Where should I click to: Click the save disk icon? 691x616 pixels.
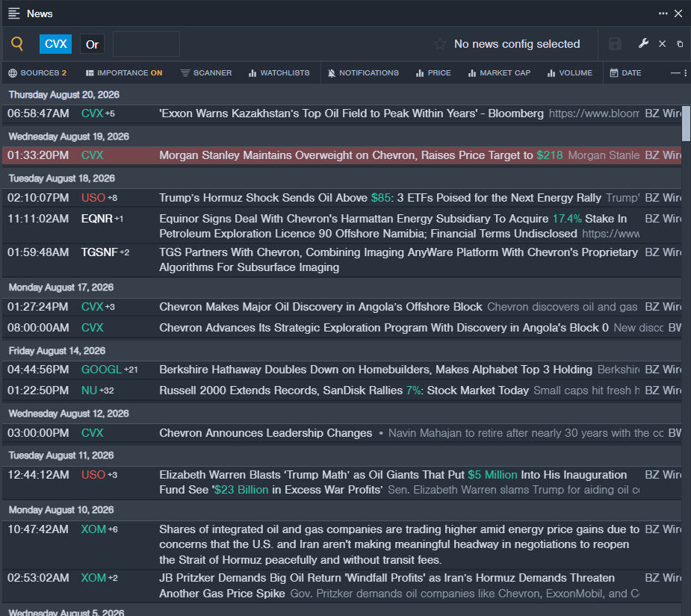click(x=615, y=44)
